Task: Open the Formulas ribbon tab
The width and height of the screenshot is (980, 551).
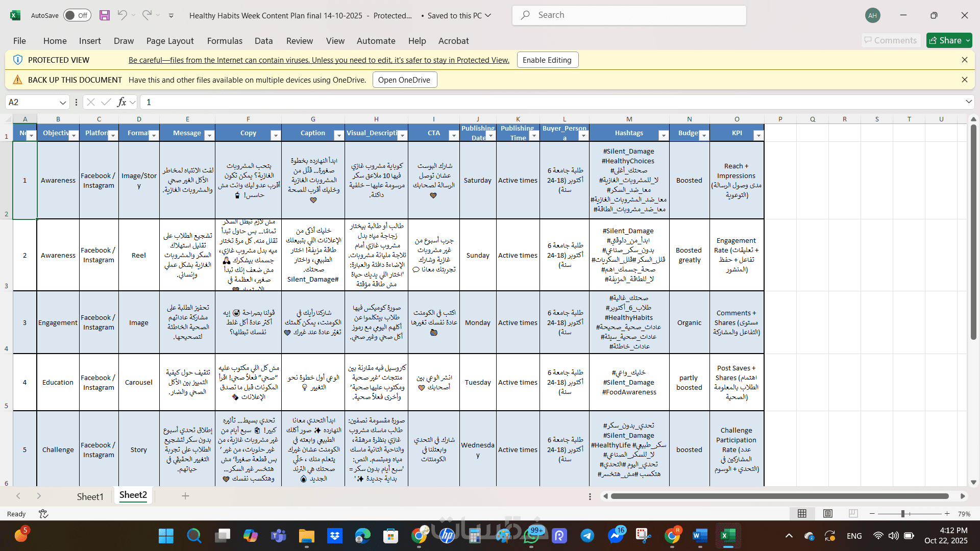Action: pyautogui.click(x=225, y=41)
